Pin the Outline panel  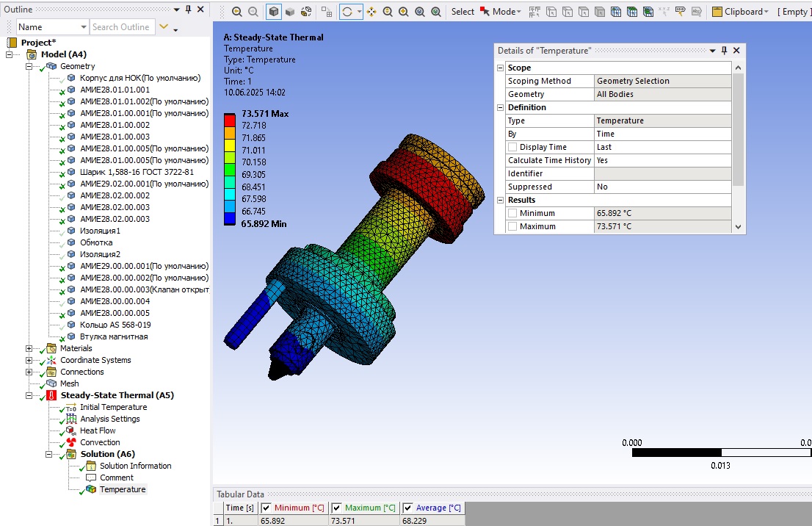pos(189,10)
